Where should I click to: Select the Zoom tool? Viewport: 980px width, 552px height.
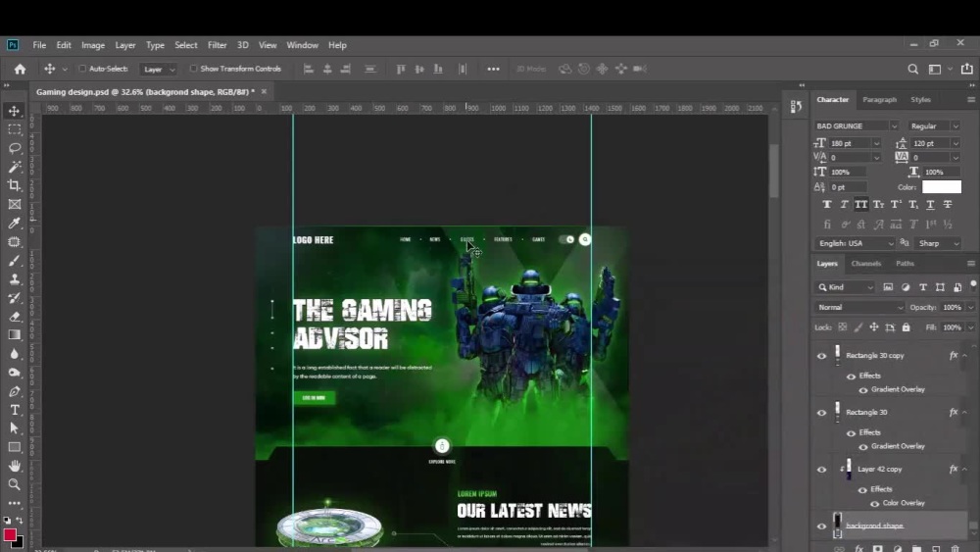pyautogui.click(x=15, y=484)
